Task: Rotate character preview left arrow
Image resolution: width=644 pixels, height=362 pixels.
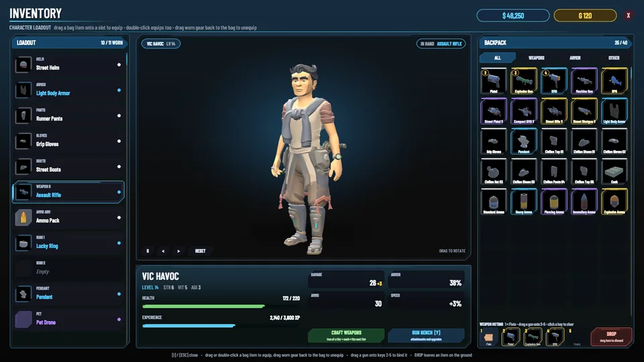Action: [x=163, y=251]
